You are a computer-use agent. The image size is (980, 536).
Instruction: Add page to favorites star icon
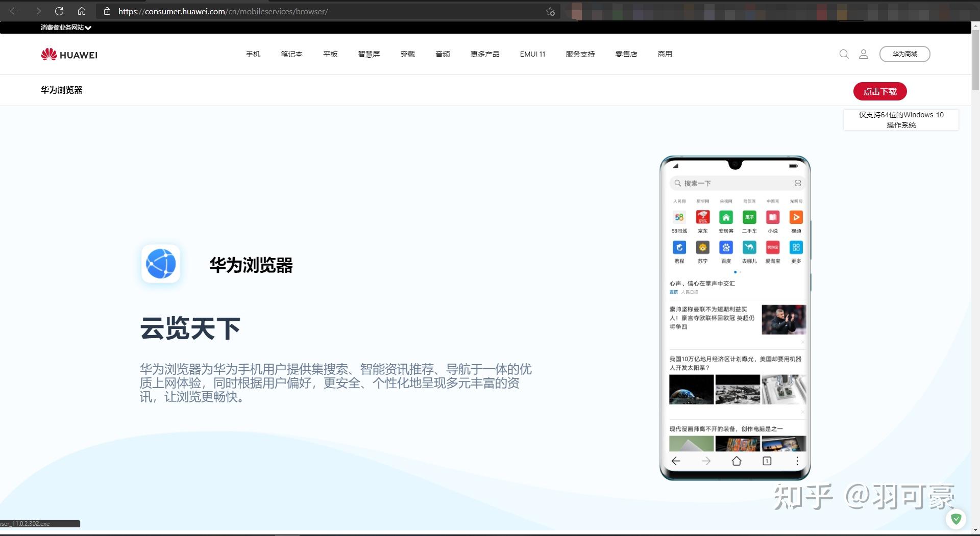(550, 12)
